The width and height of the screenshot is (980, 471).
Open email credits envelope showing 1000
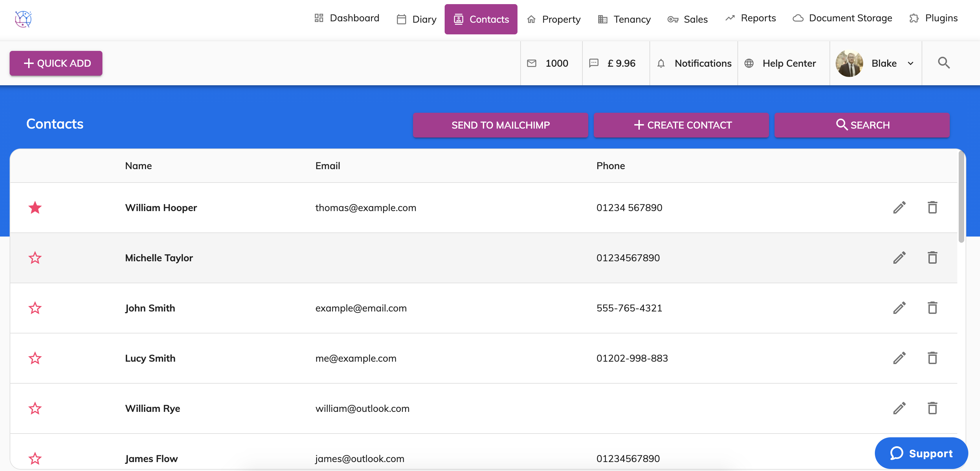(x=548, y=63)
